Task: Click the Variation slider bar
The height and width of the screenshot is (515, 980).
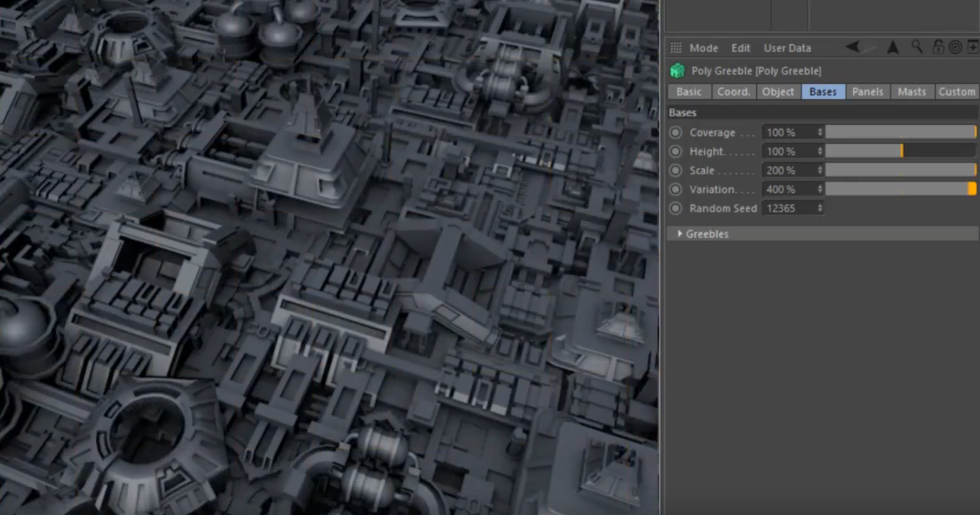Action: point(901,189)
